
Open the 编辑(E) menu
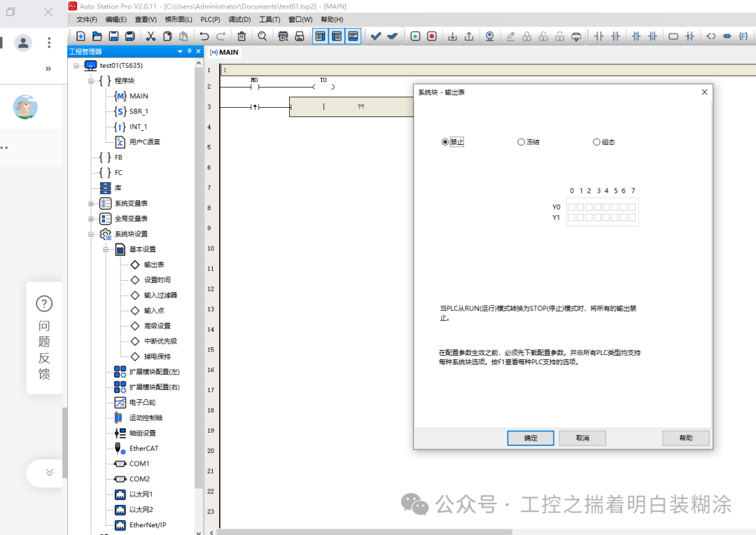pos(115,20)
